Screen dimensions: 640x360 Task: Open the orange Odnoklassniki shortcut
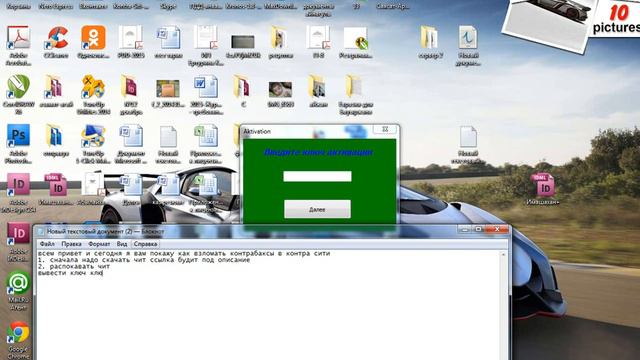coord(93,39)
